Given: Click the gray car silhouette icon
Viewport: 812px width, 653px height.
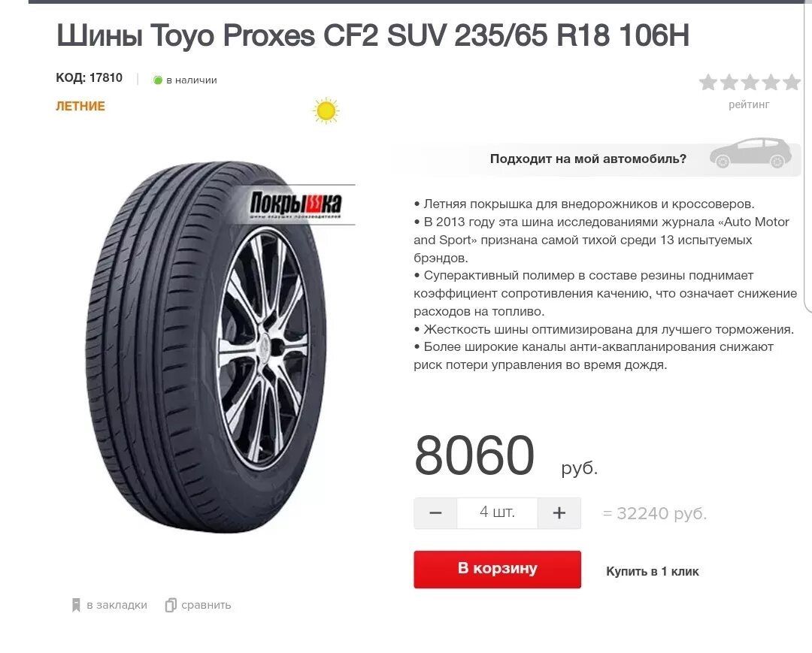Looking at the screenshot, I should coord(750,154).
